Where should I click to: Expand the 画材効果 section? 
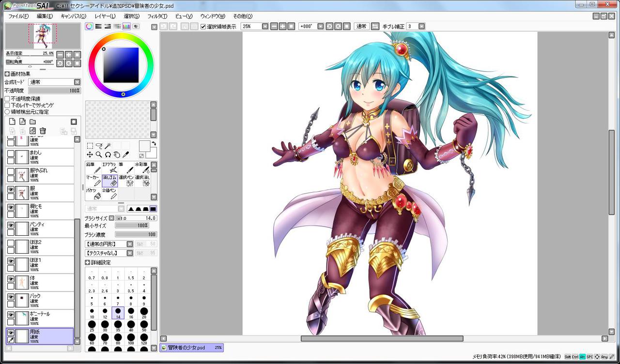pos(7,74)
